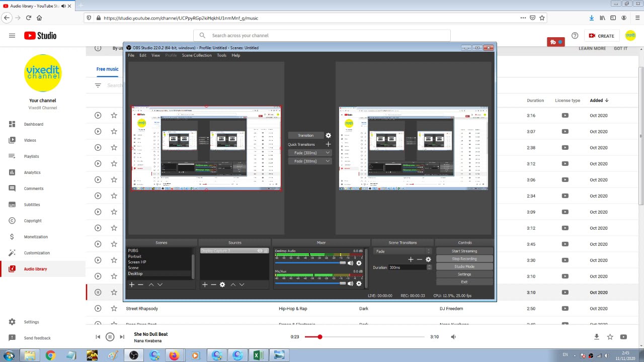644x362 pixels.
Task: Adjust the Desktop Audio volume slider
Action: 310,263
